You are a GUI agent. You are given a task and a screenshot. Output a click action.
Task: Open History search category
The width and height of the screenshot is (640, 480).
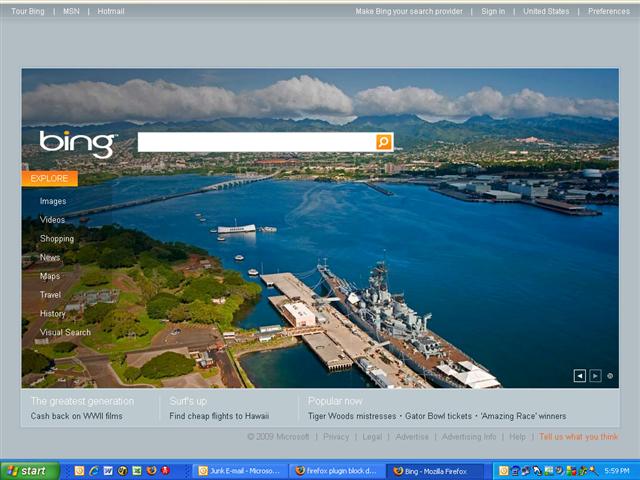[53, 313]
